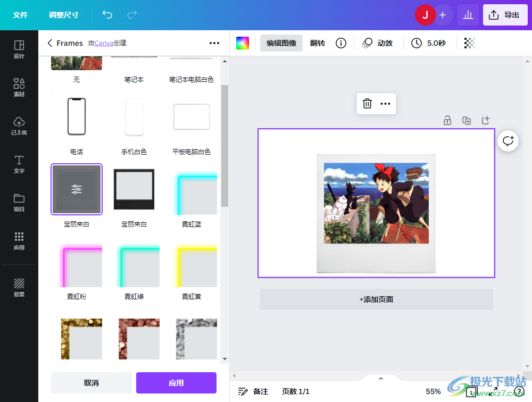532x402 pixels.
Task: Select the 霓虹绿 neon green frame
Action: pos(134,262)
